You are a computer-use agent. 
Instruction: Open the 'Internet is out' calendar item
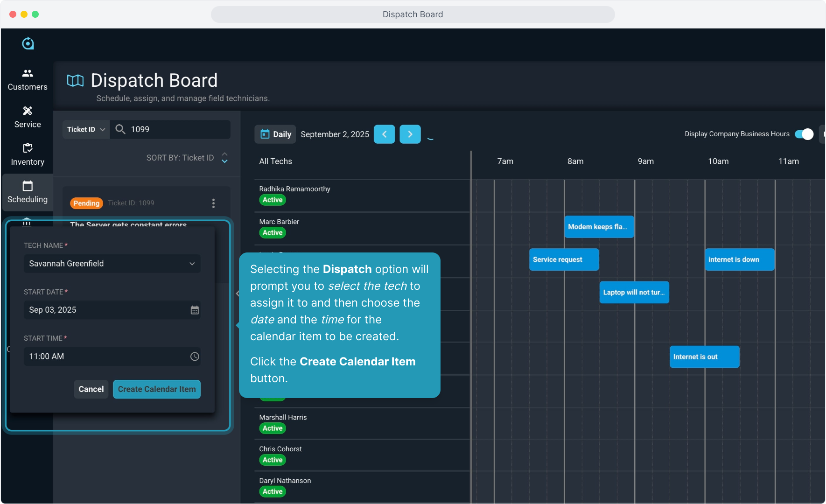click(705, 357)
